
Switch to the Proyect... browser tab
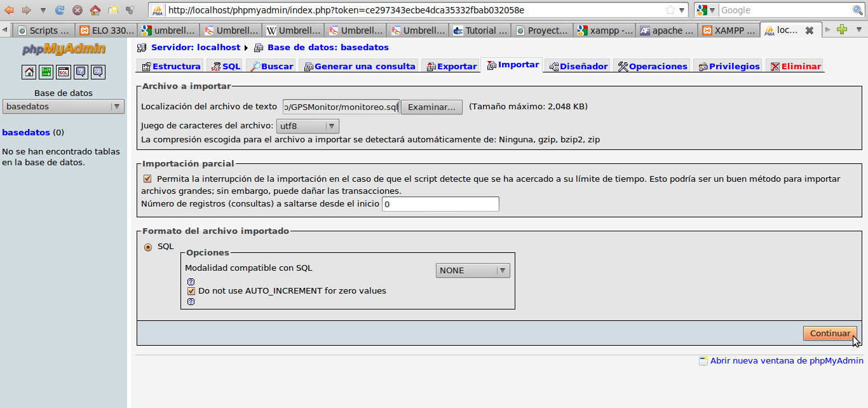point(543,30)
